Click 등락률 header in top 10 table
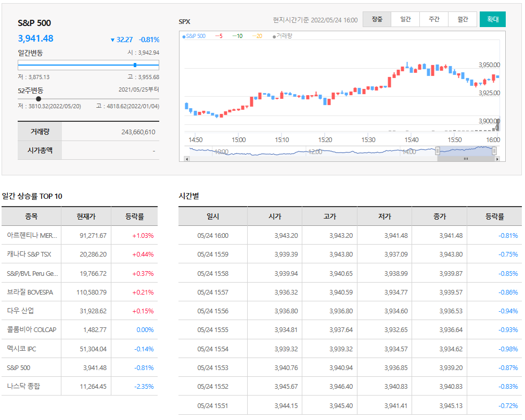525x420 pixels. [x=135, y=217]
